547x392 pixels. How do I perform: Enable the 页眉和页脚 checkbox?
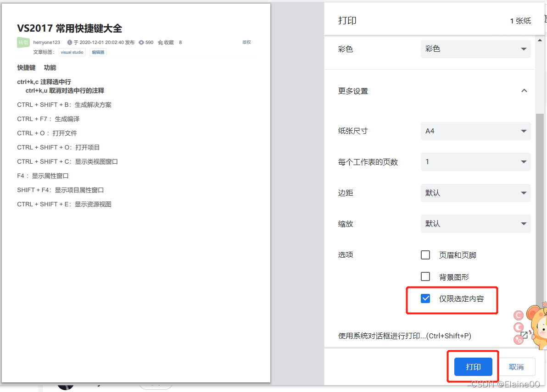tap(425, 255)
